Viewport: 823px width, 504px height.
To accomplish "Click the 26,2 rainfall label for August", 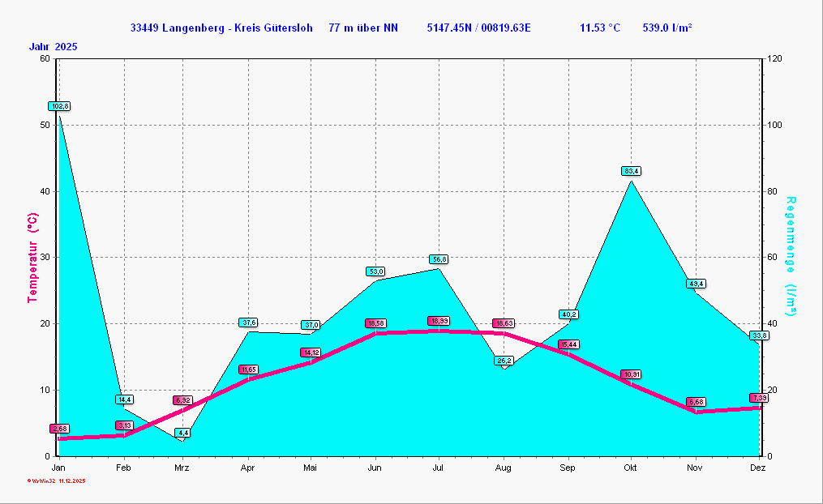I will pos(504,361).
